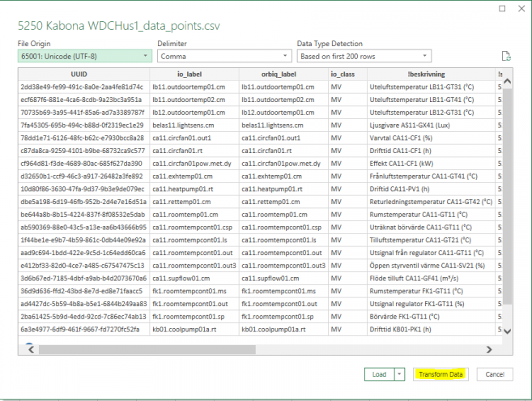Click cell Rumstemperatur FK1-GT11 (°C)
The image size is (532, 401).
coord(431,291)
